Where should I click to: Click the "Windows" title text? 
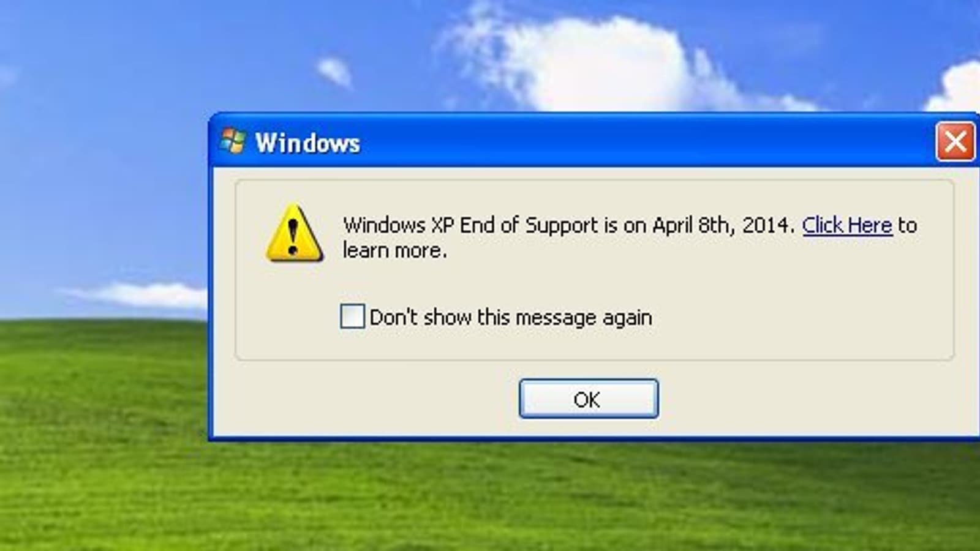[307, 143]
